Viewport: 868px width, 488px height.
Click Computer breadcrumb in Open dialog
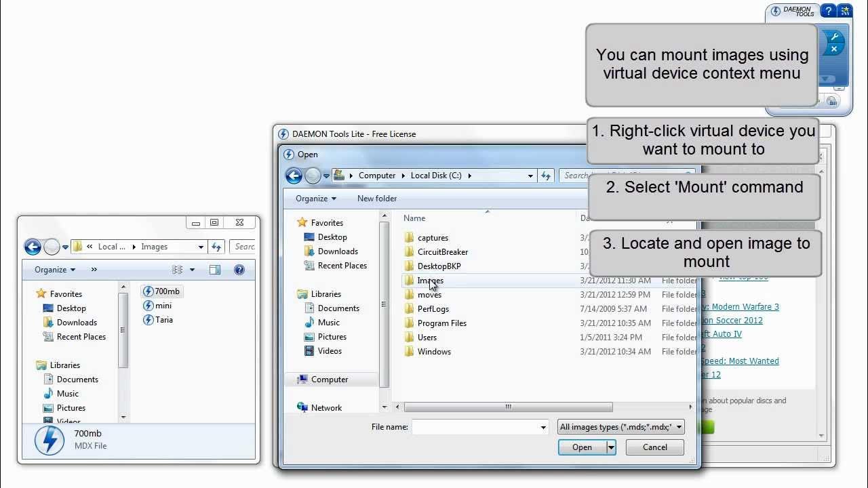point(377,176)
